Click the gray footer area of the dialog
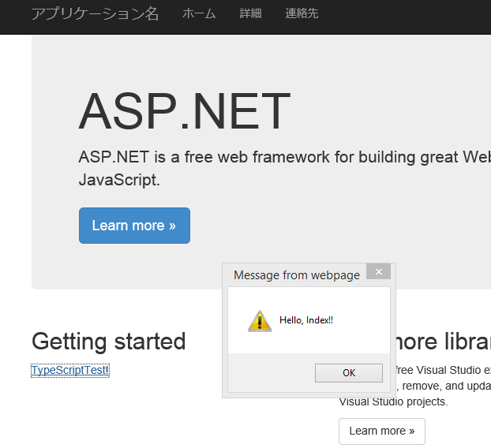The height and width of the screenshot is (448, 491). [x=268, y=373]
